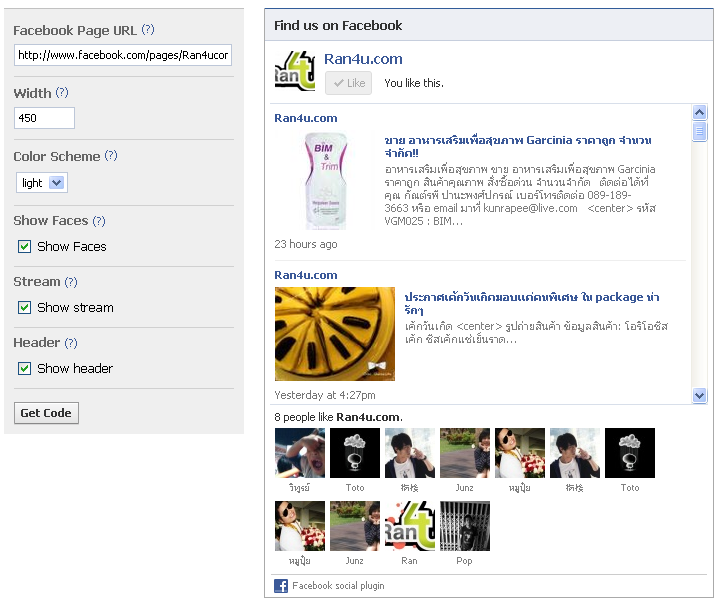The height and width of the screenshot is (602, 718).
Task: Open the birthday cake package post title
Action: (532, 303)
